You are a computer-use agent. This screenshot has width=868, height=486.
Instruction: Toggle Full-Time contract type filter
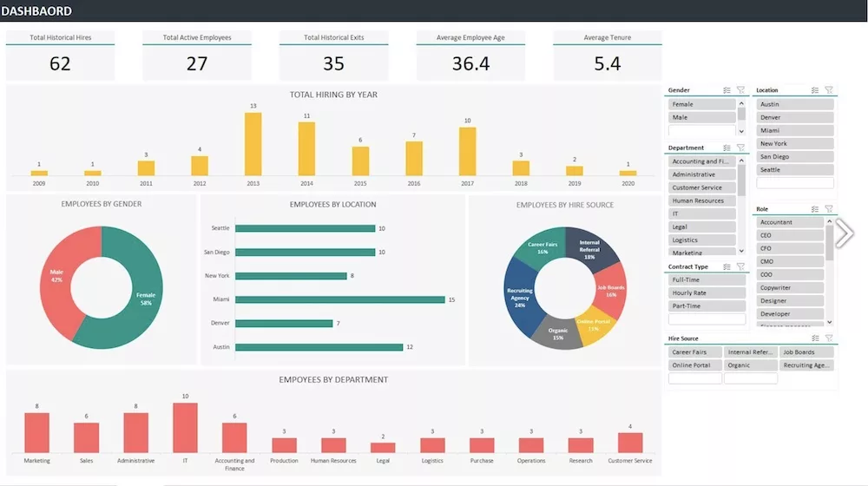pyautogui.click(x=707, y=280)
